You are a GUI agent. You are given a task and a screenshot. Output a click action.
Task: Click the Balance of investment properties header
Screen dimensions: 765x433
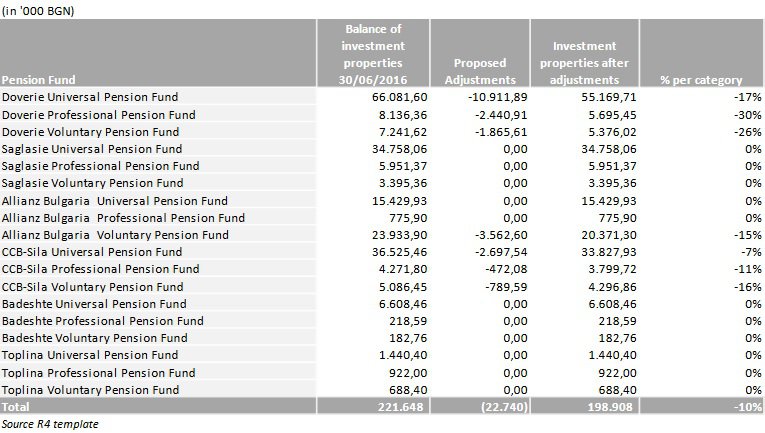pos(373,53)
